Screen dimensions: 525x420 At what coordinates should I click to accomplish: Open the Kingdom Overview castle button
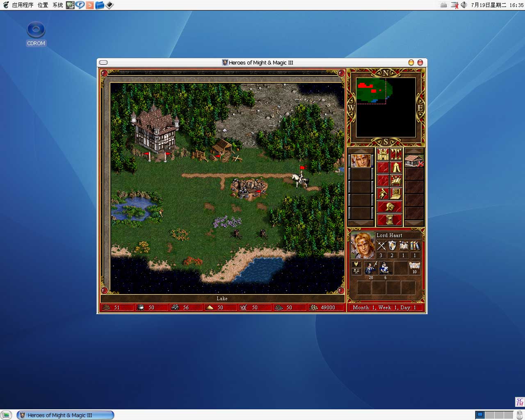(x=383, y=154)
